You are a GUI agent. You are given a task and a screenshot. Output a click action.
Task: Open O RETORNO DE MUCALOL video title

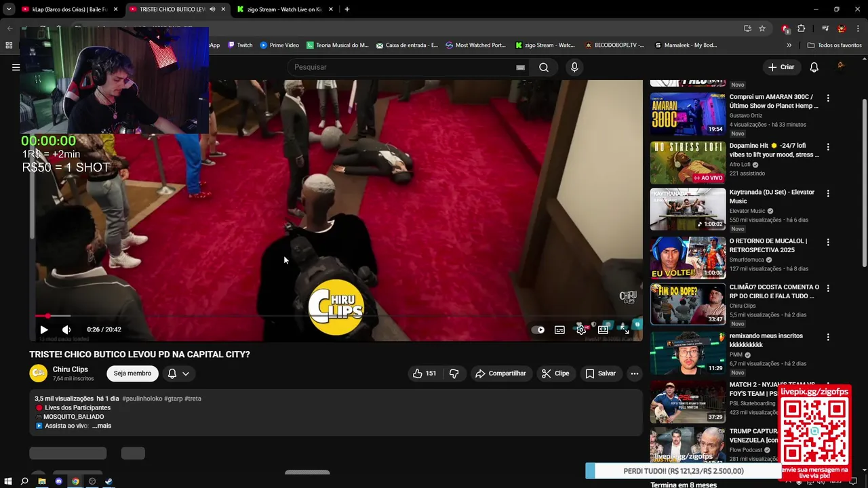point(768,245)
